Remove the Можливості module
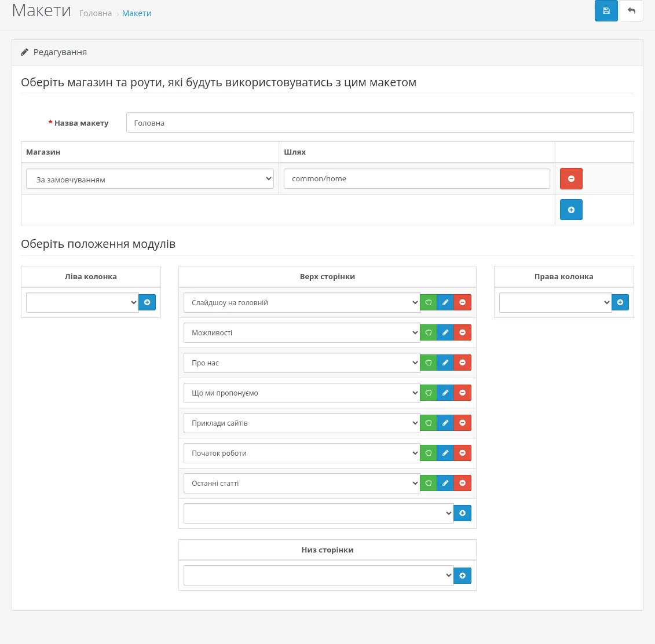 click(462, 332)
